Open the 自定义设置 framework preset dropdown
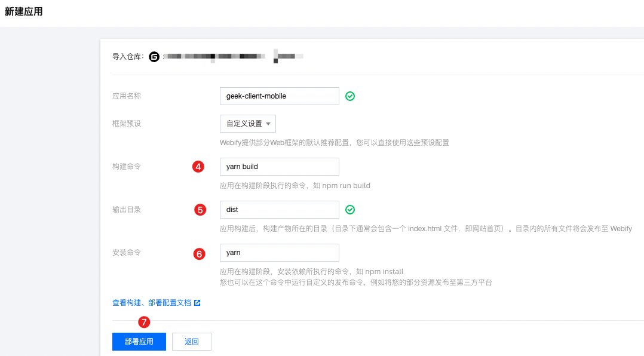Screen dimensions: 644x356 pyautogui.click(x=248, y=124)
